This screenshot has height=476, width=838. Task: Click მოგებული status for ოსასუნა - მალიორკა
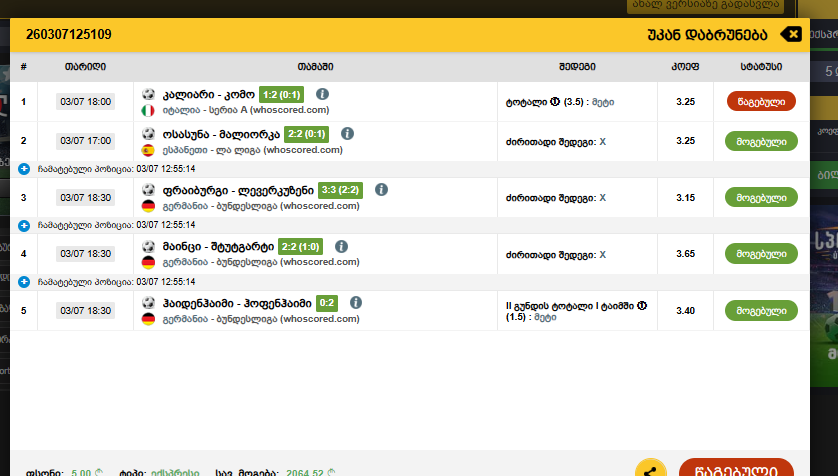point(761,142)
